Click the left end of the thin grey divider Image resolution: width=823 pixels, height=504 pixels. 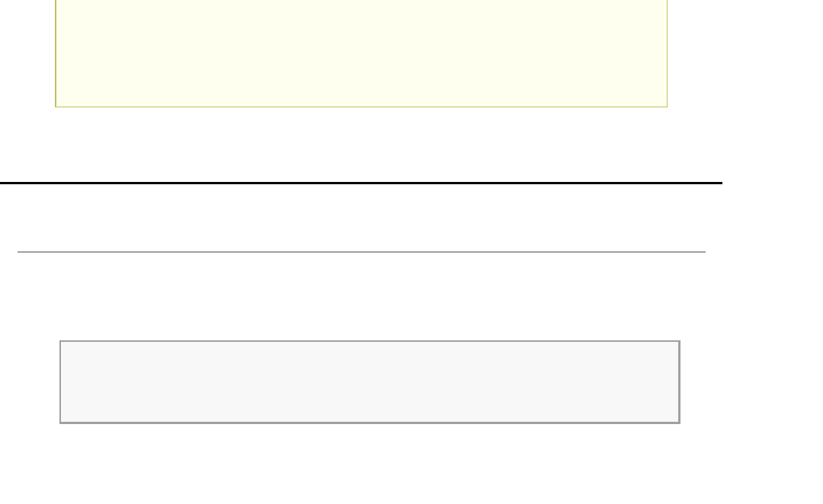(x=19, y=251)
